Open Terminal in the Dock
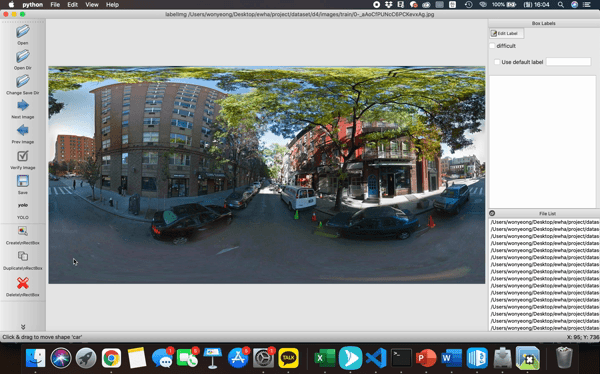Viewport: 600px width, 374px height. pos(401,358)
